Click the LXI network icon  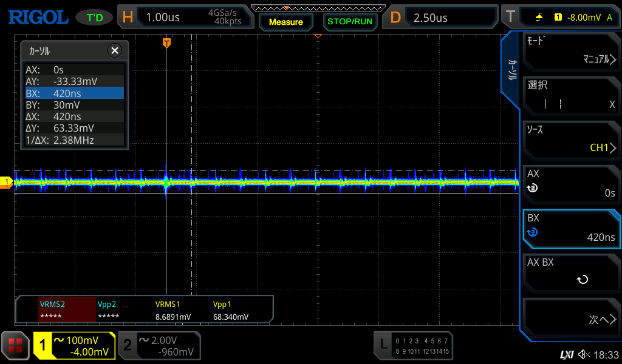(566, 354)
